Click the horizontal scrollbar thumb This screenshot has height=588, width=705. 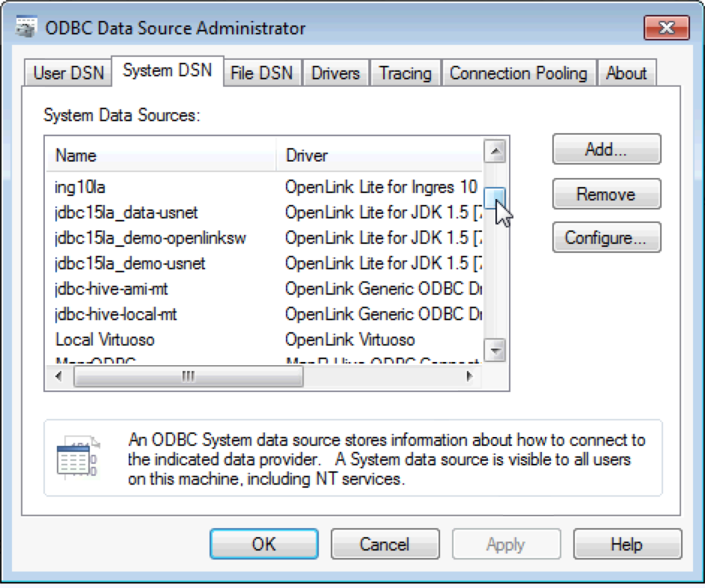click(188, 377)
